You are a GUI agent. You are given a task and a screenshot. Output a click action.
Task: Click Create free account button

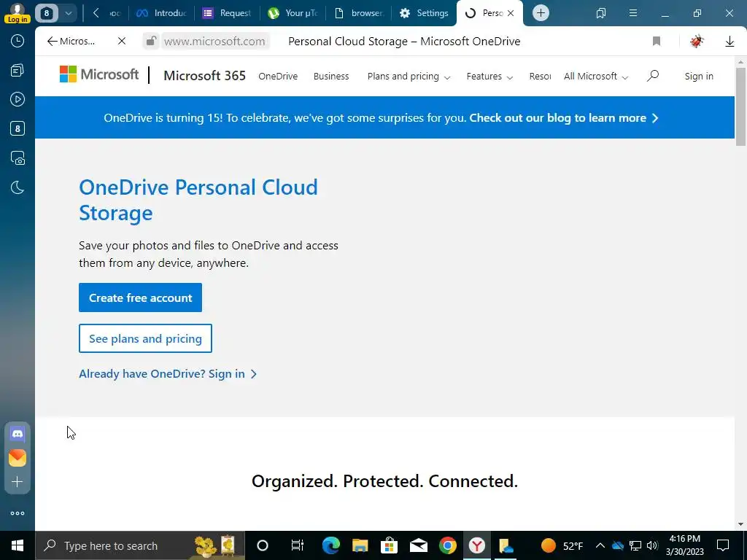click(140, 297)
